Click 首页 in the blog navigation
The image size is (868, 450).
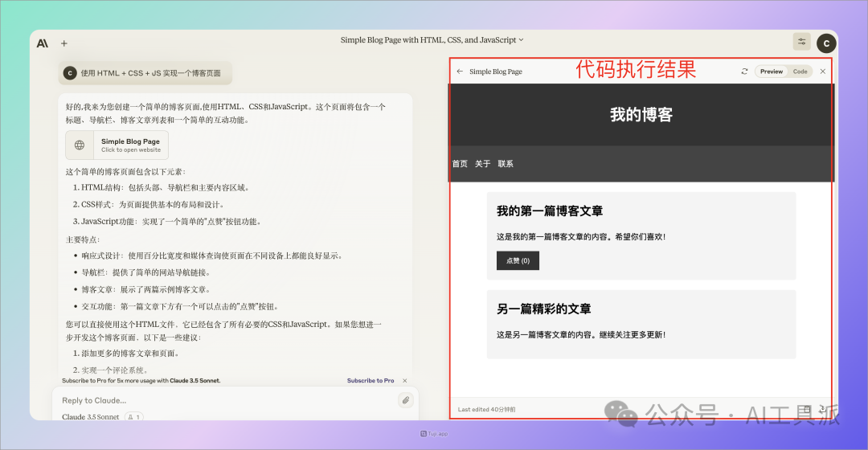pos(460,164)
